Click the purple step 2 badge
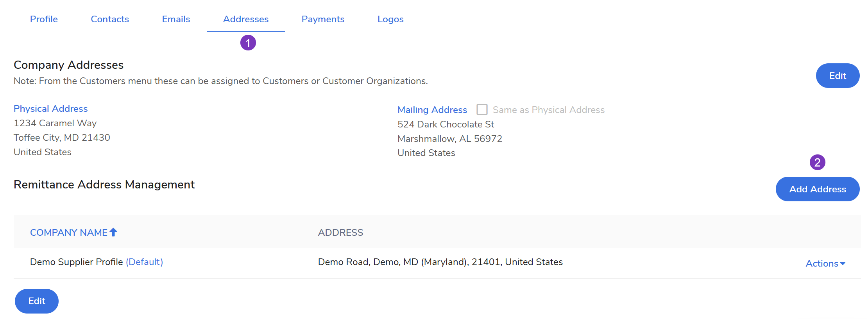Screen dimensions: 868x319 [817, 162]
